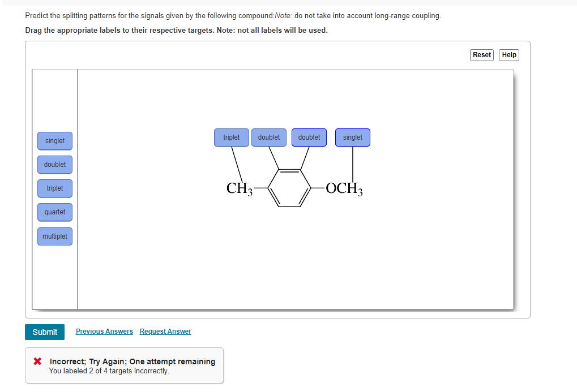
Task: Open Previous Answers link
Action: (104, 331)
